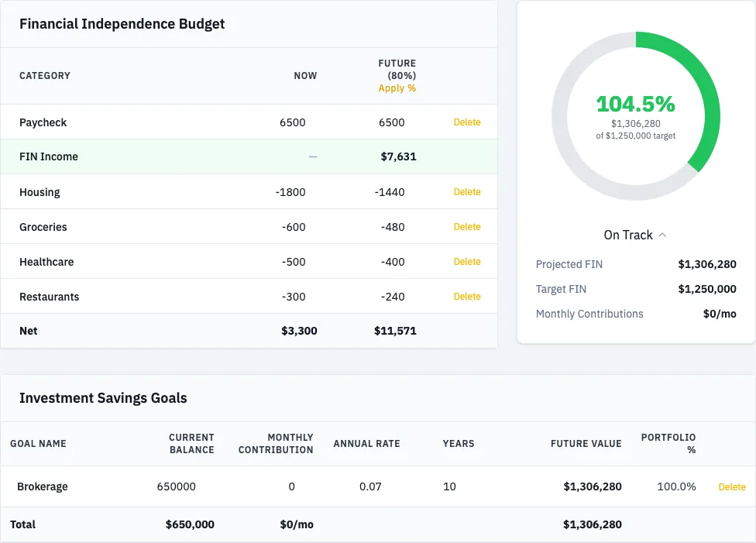This screenshot has width=756, height=543.
Task: Edit Healthcare current amount -500
Action: click(x=294, y=262)
